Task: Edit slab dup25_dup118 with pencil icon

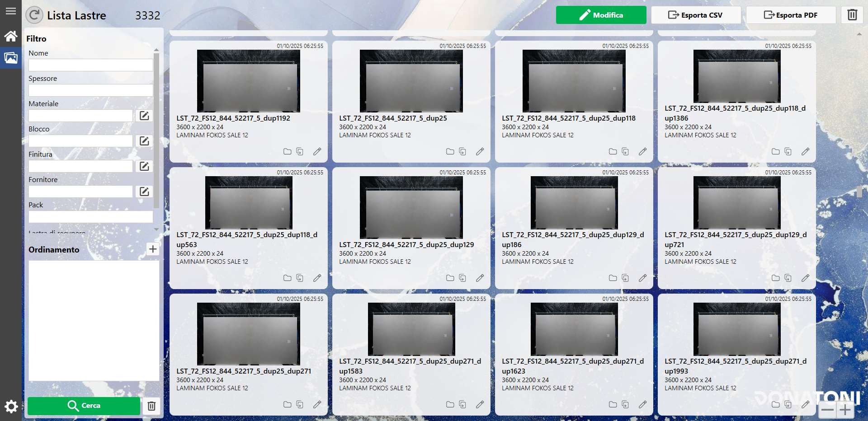Action: 643,151
